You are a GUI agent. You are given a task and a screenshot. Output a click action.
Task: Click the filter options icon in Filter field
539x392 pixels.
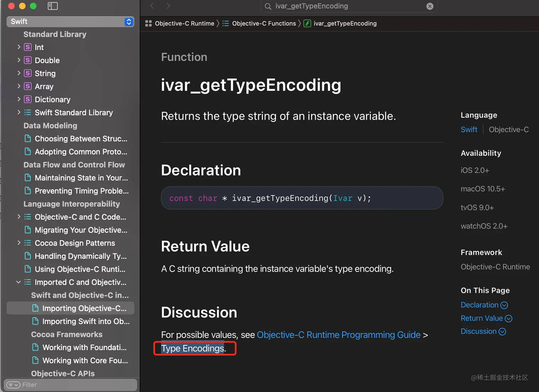click(14, 385)
